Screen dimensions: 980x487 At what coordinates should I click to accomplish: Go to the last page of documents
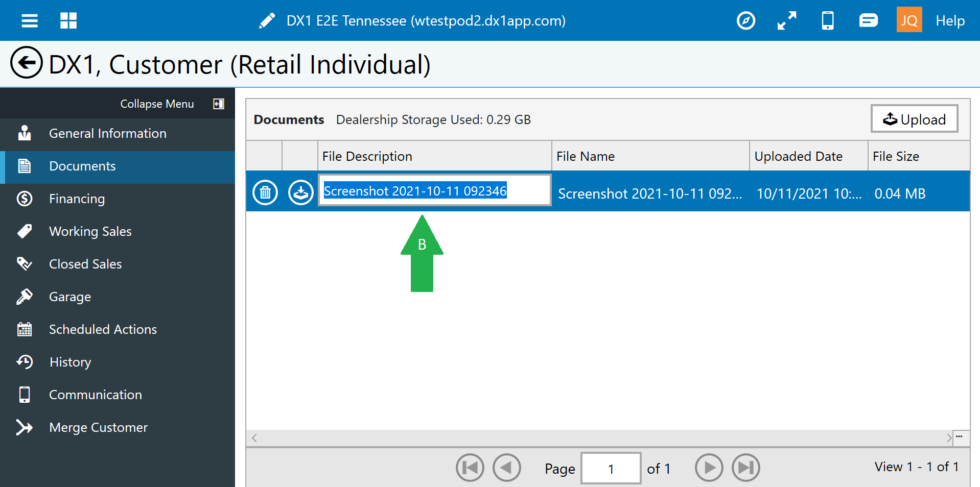746,468
